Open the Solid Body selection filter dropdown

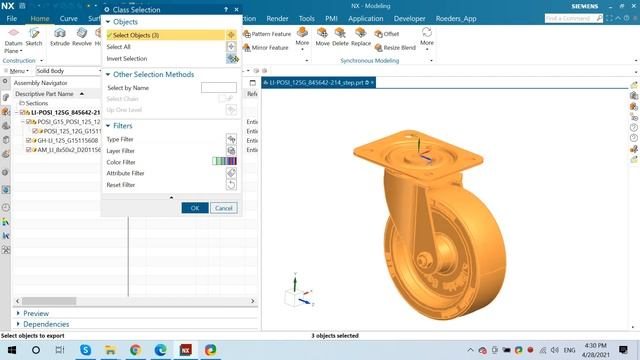68,71
